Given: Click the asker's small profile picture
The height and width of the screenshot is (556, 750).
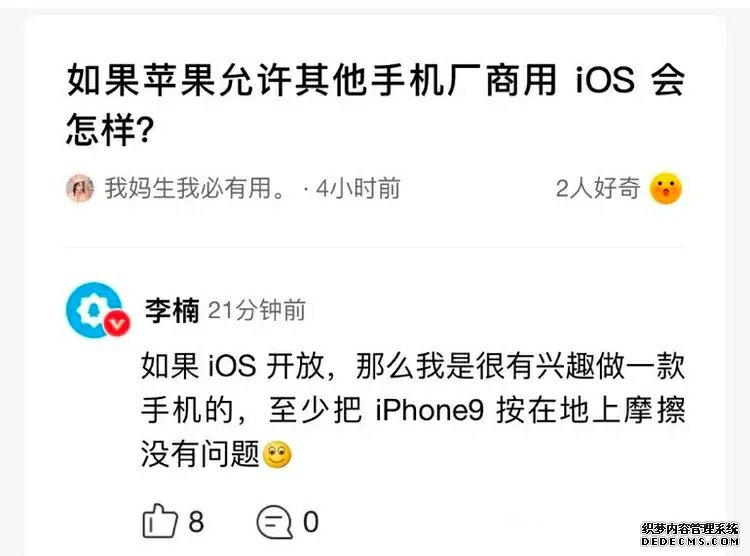Looking at the screenshot, I should click(x=79, y=188).
